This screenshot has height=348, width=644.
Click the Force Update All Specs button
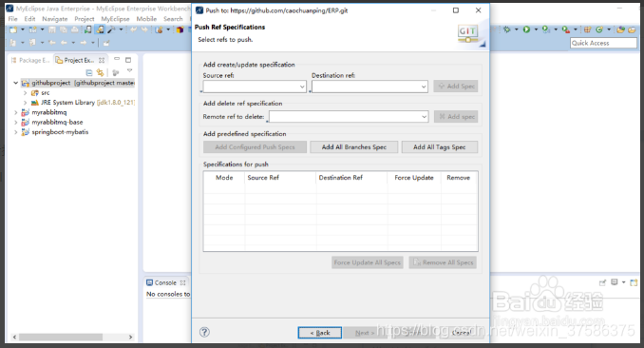click(368, 262)
